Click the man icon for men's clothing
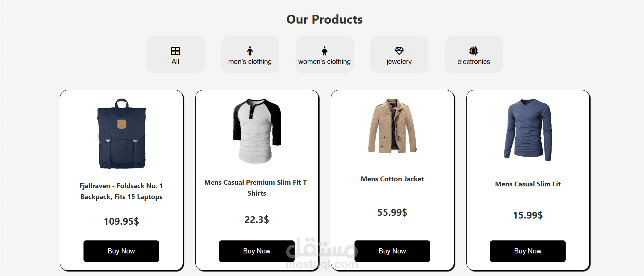Screen dimensions: 644x276 (250, 51)
